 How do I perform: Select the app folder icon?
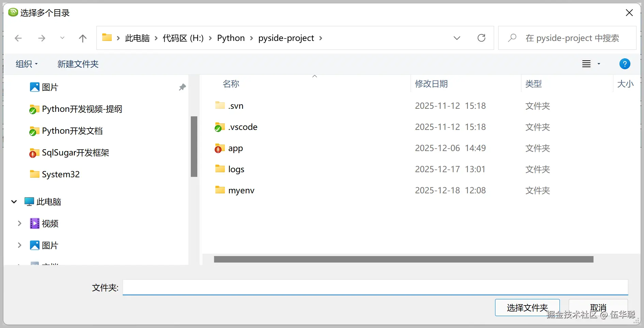(220, 148)
